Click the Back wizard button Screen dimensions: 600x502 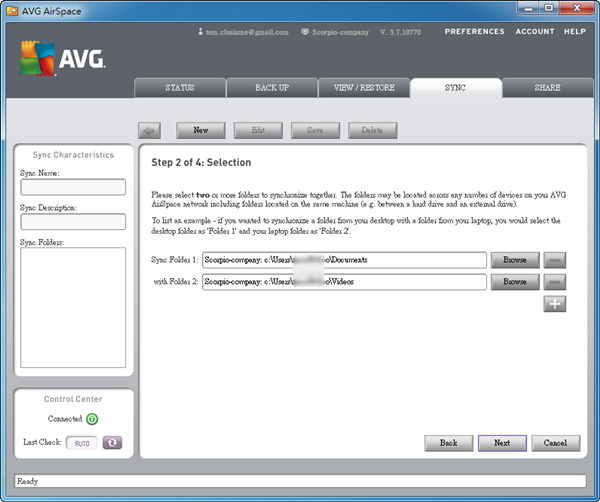[449, 443]
